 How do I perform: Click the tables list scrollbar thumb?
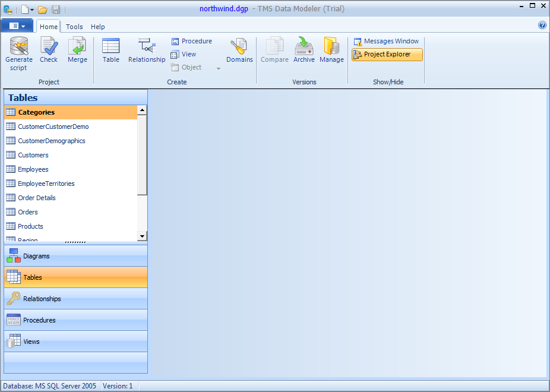(x=142, y=155)
